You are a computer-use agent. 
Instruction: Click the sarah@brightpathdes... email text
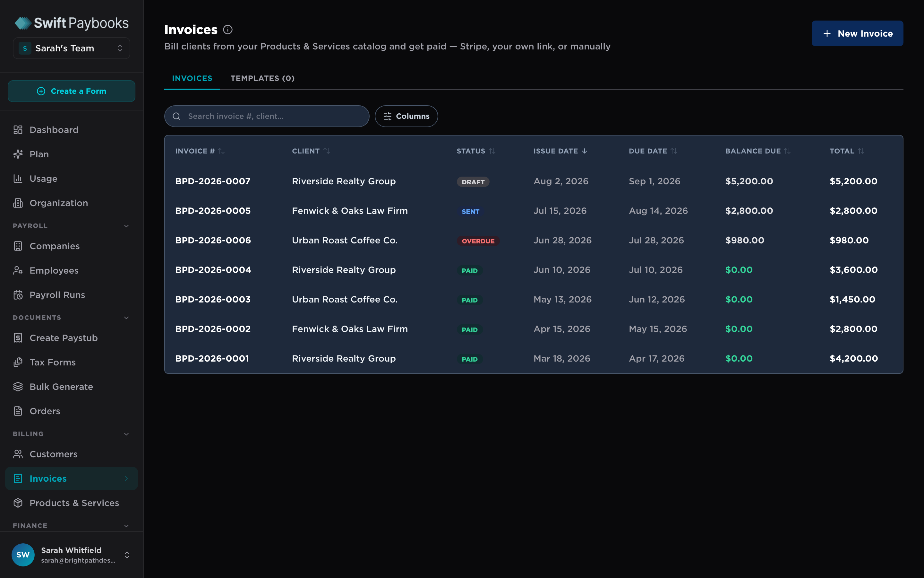coord(78,560)
